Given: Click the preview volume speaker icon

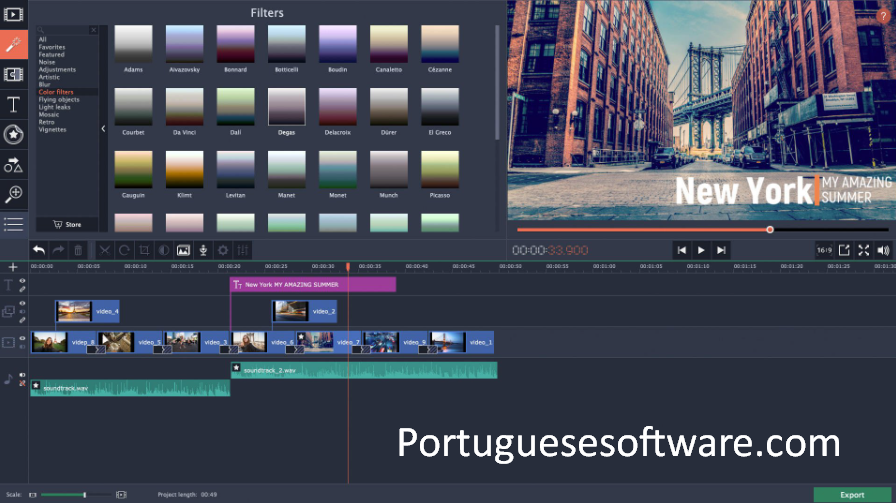Looking at the screenshot, I should click(x=883, y=250).
